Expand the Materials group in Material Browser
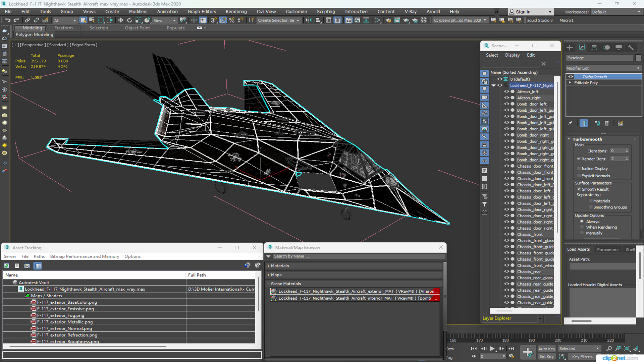 coord(269,266)
